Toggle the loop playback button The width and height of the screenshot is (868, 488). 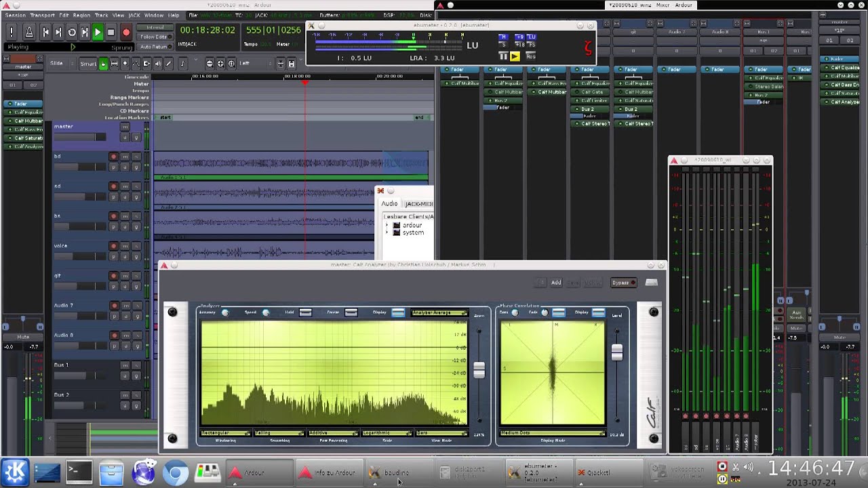pos(72,32)
